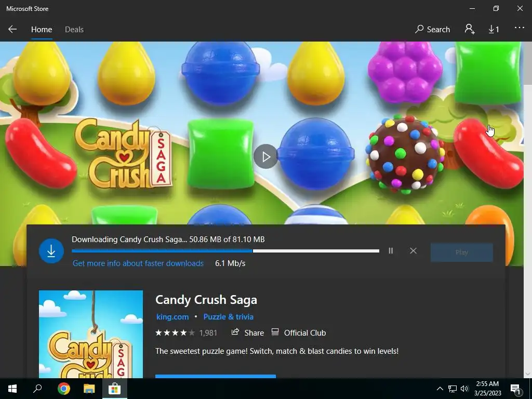Switch to the Deals tab
The width and height of the screenshot is (532, 399).
pyautogui.click(x=74, y=30)
